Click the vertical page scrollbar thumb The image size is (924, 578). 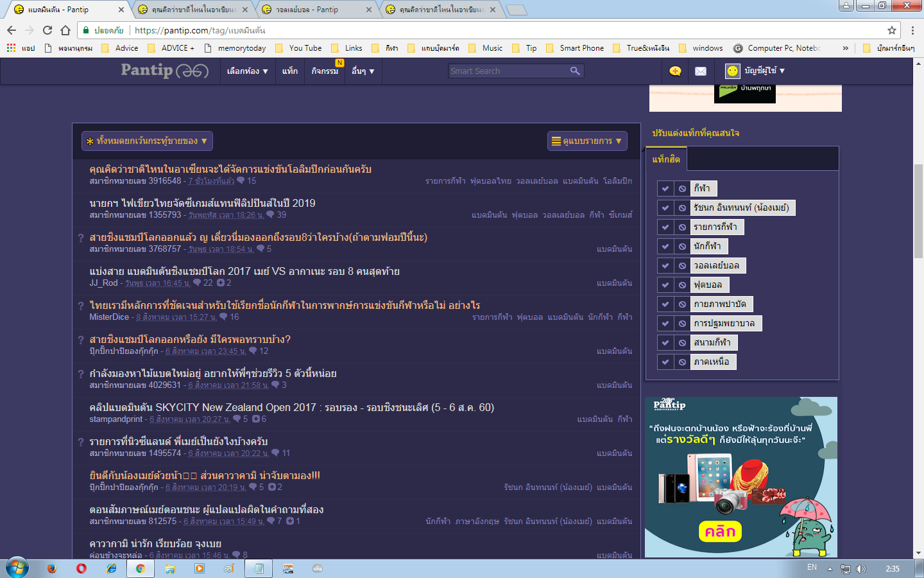coord(918,212)
